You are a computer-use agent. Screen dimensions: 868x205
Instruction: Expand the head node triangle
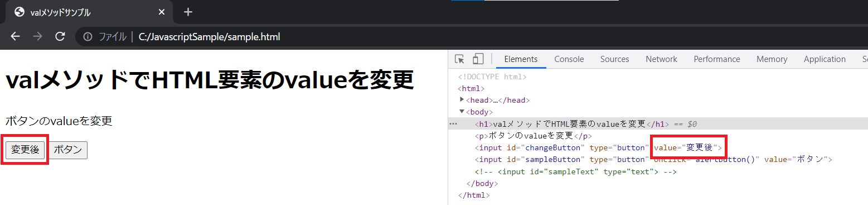click(x=462, y=99)
